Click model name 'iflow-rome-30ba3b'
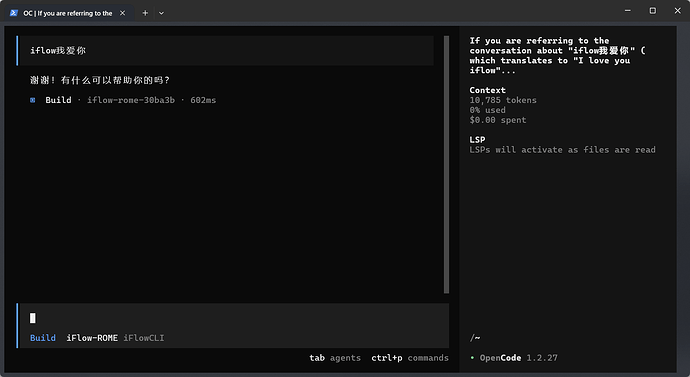 [x=131, y=100]
